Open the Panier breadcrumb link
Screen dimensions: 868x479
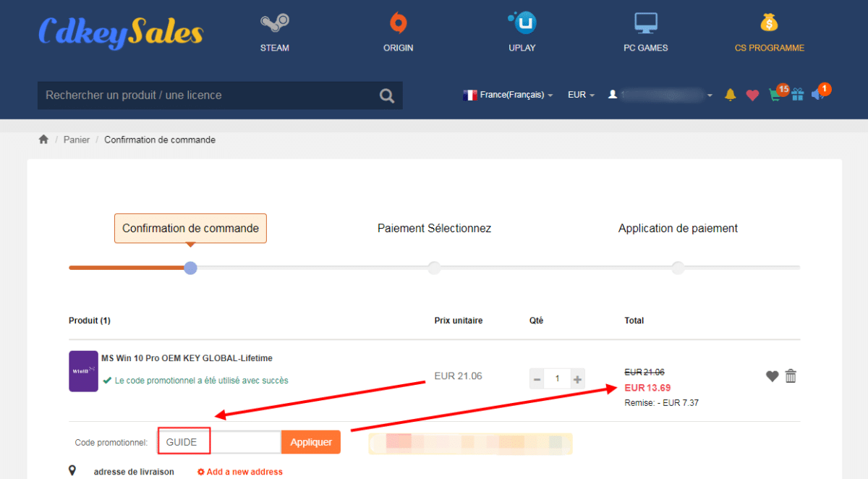point(77,140)
